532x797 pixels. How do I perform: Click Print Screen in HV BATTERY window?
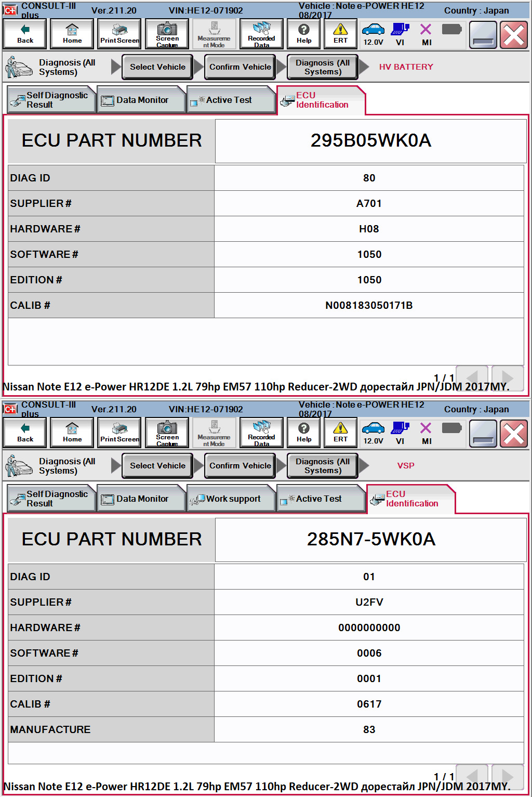(119, 34)
